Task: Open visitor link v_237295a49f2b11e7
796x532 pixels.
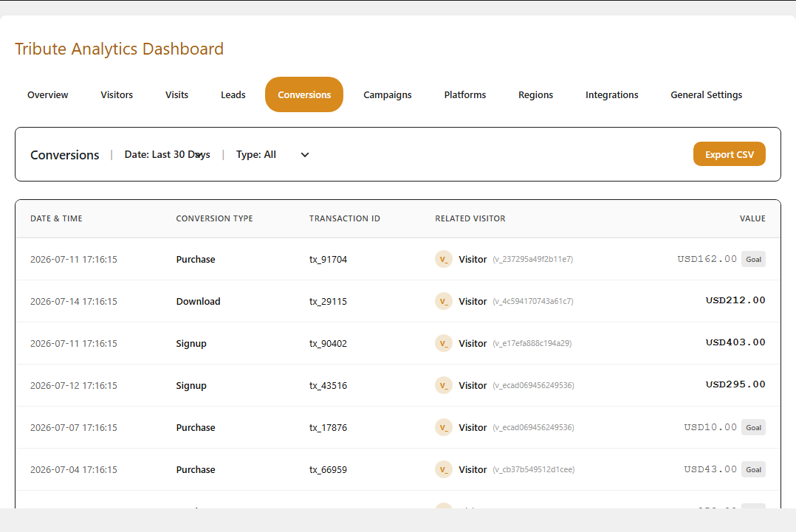Action: [x=532, y=259]
